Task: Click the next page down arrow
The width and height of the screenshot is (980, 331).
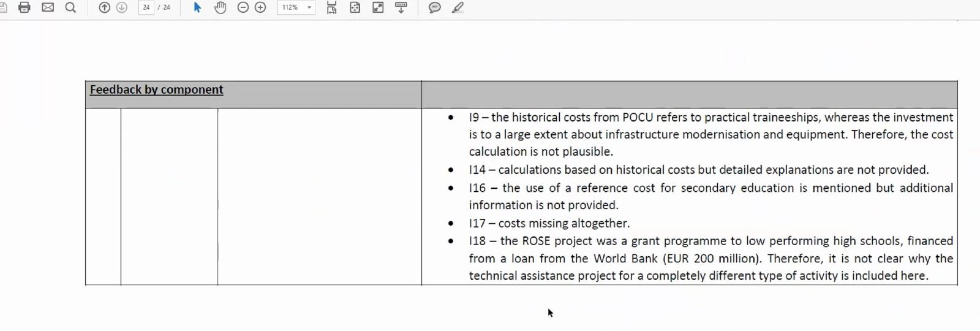Action: [122, 7]
